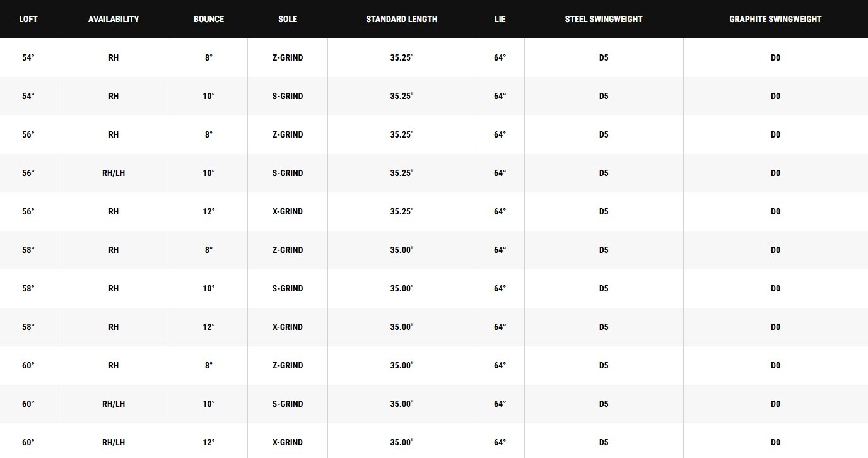Select Z-GRIND in the 60° loft row
Viewport: 868px width, 458px height.
tap(288, 365)
